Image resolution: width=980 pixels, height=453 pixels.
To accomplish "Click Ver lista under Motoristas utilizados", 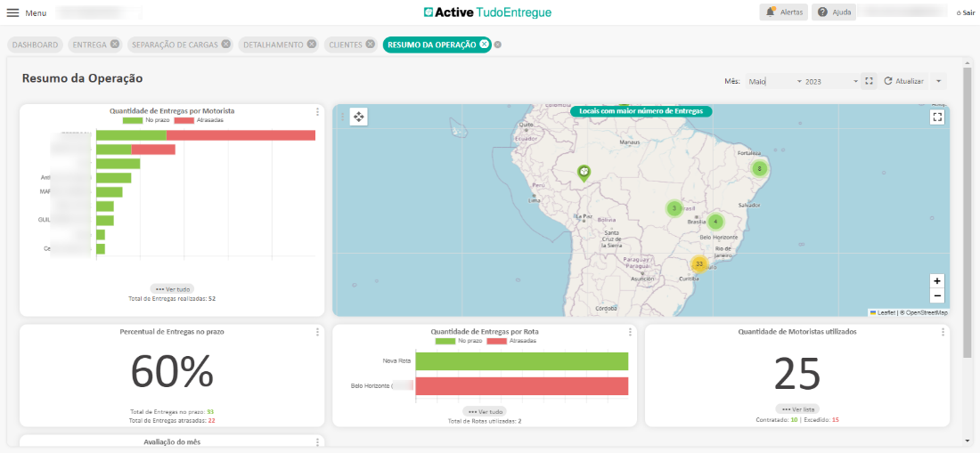I will click(796, 409).
